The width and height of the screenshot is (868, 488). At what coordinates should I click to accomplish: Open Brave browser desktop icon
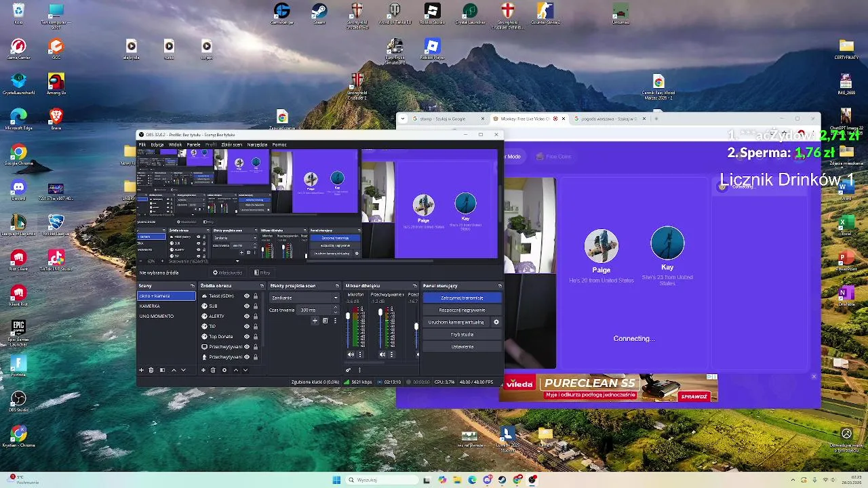tap(56, 119)
